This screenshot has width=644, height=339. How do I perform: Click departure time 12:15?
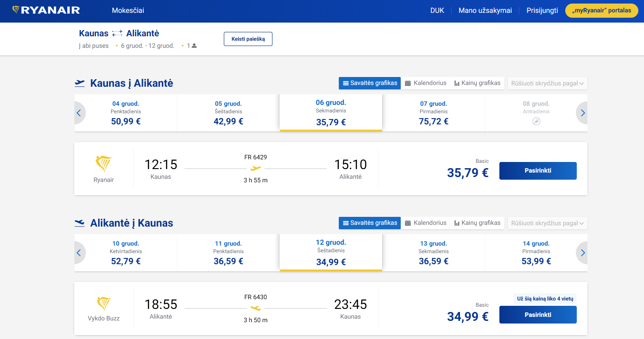[161, 165]
